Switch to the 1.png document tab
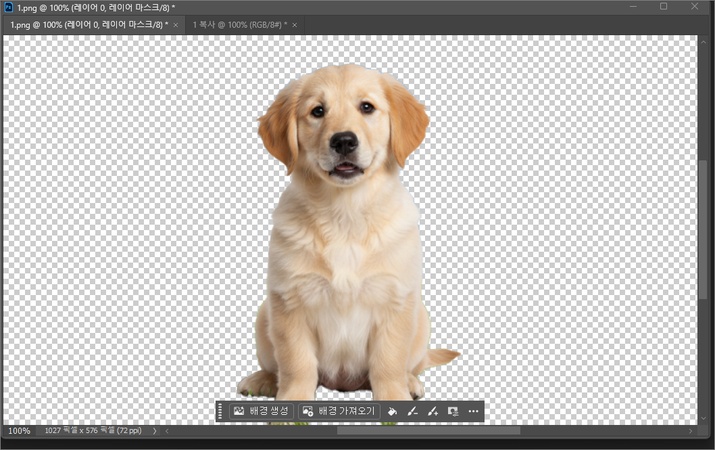Screen dimensions: 715x450 click(88, 24)
